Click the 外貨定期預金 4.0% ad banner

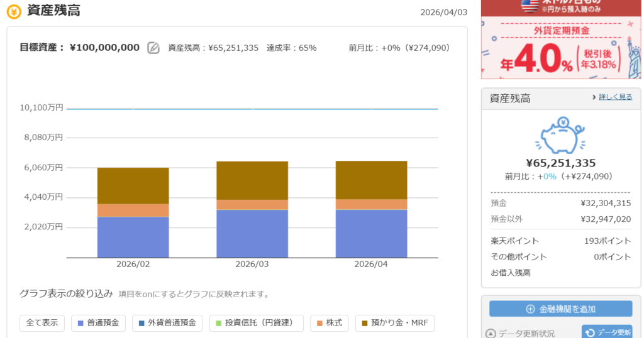click(x=560, y=47)
